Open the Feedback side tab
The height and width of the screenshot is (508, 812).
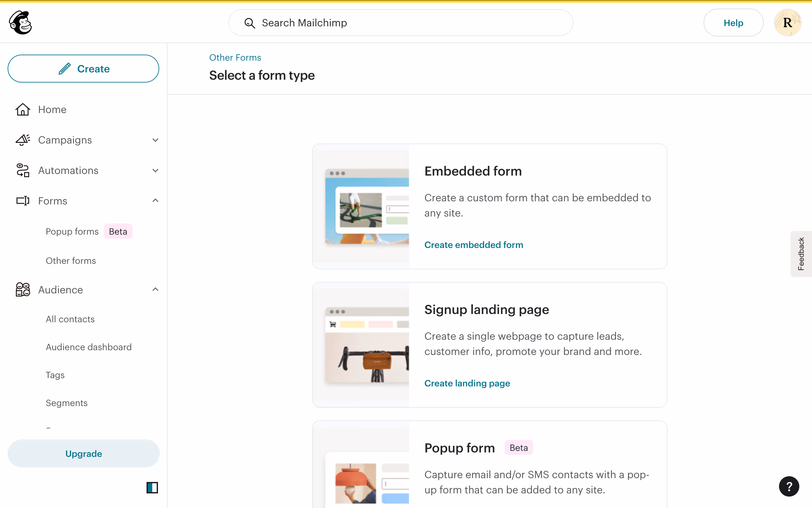coord(801,254)
